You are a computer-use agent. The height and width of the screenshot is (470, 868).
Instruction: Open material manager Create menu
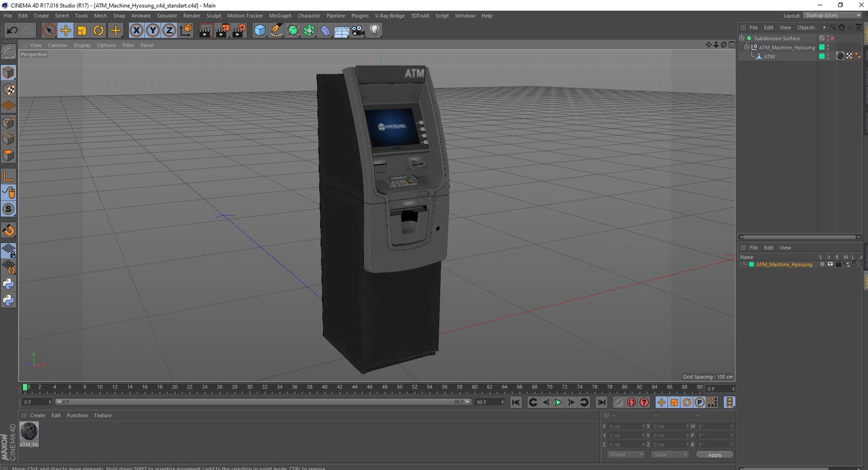pyautogui.click(x=38, y=415)
